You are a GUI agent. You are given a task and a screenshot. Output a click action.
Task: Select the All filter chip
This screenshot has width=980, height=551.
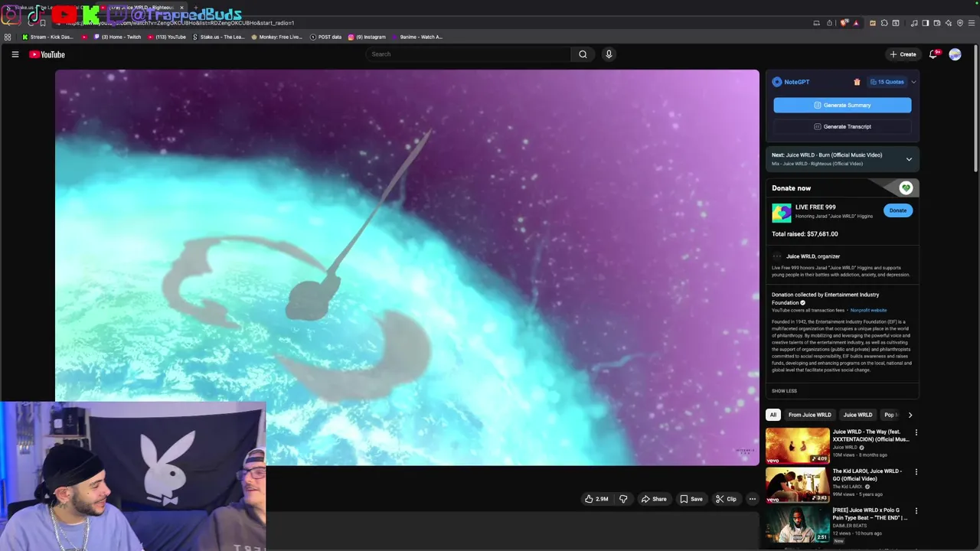(773, 415)
